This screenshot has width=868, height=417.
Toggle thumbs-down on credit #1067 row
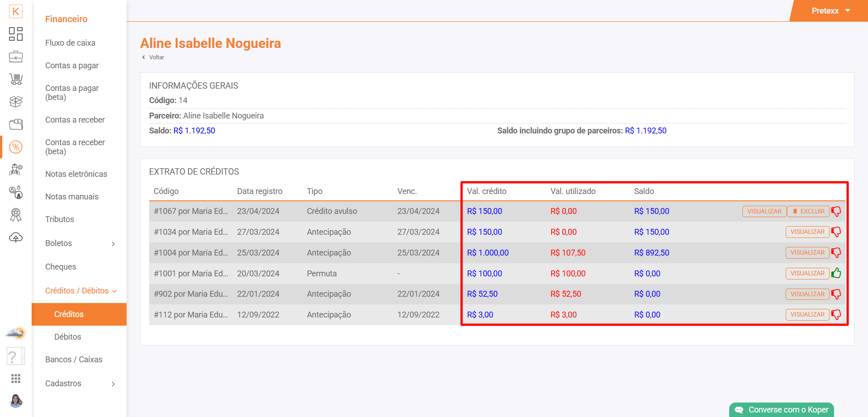pyautogui.click(x=836, y=211)
